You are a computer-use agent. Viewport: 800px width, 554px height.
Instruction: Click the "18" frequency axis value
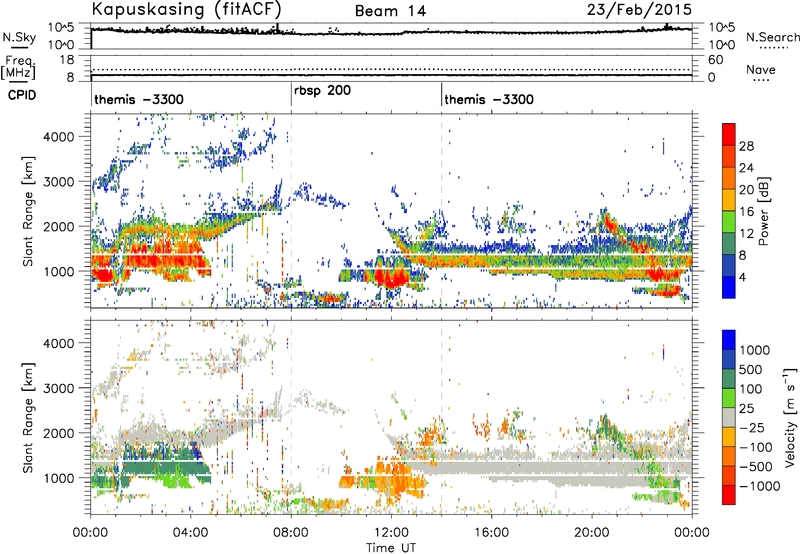[x=67, y=60]
